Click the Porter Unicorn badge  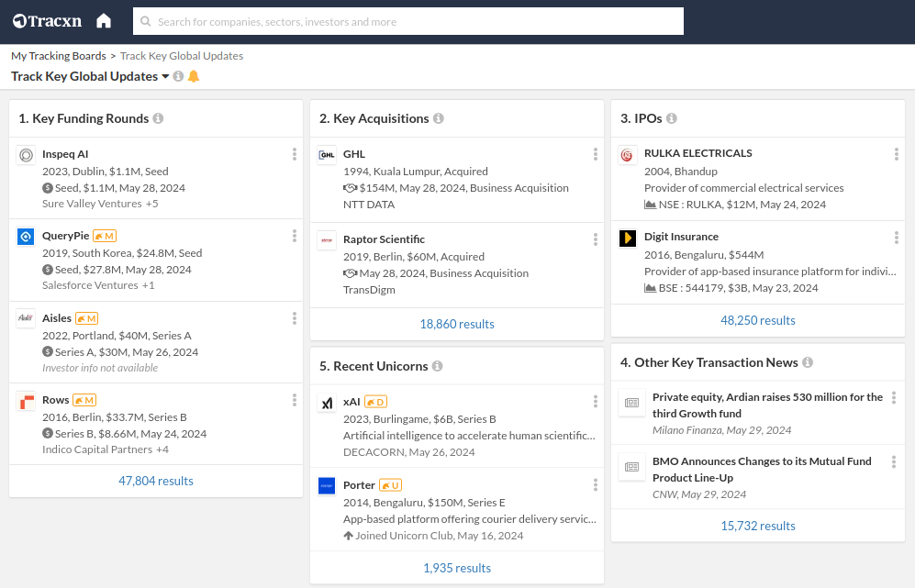tap(390, 485)
